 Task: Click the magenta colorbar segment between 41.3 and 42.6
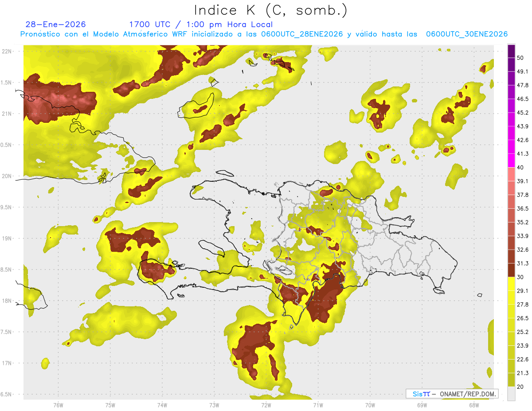click(x=511, y=147)
